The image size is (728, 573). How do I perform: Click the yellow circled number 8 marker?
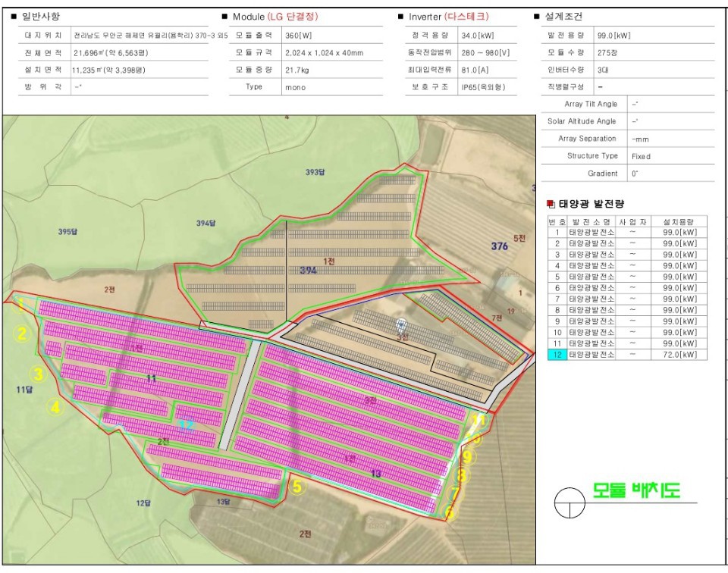(x=462, y=475)
